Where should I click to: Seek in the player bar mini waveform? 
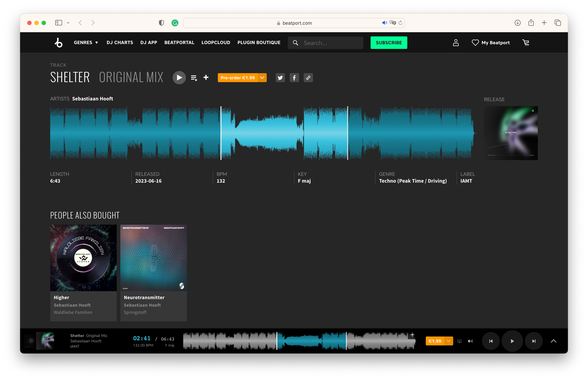pyautogui.click(x=299, y=341)
